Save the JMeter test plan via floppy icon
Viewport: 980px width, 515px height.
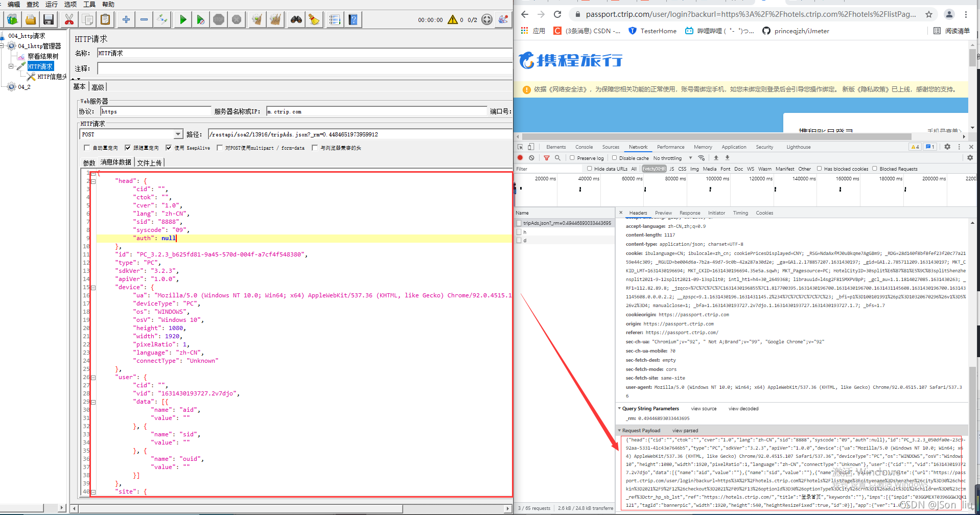[49, 20]
